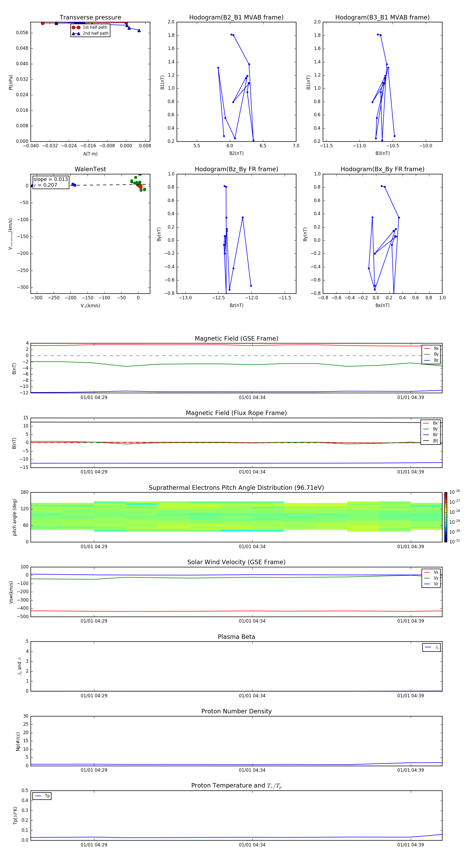The image size is (473, 868).
Task: Click the 'Pt(nPa)' y-axis label
Action: pyautogui.click(x=11, y=82)
